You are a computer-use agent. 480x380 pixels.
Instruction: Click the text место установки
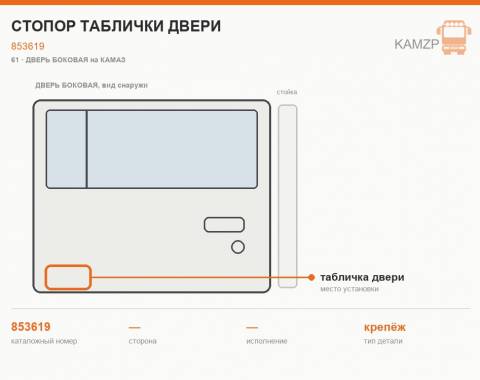click(x=349, y=289)
